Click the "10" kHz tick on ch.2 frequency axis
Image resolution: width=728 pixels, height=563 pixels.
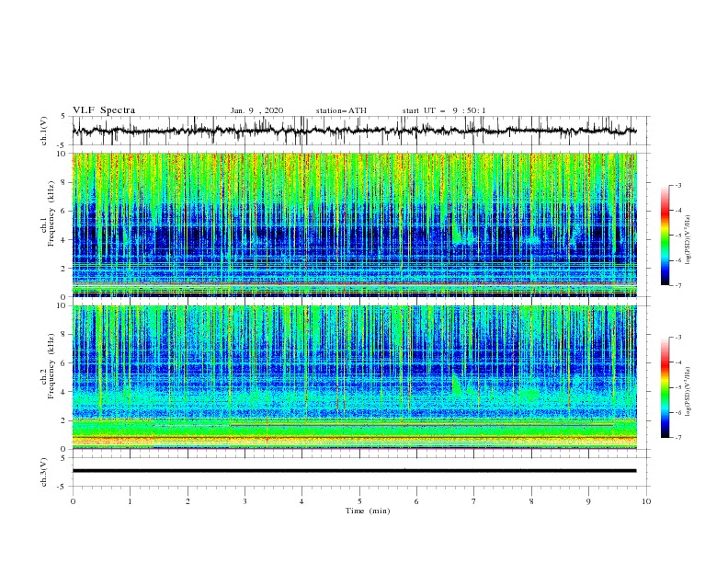tap(62, 305)
